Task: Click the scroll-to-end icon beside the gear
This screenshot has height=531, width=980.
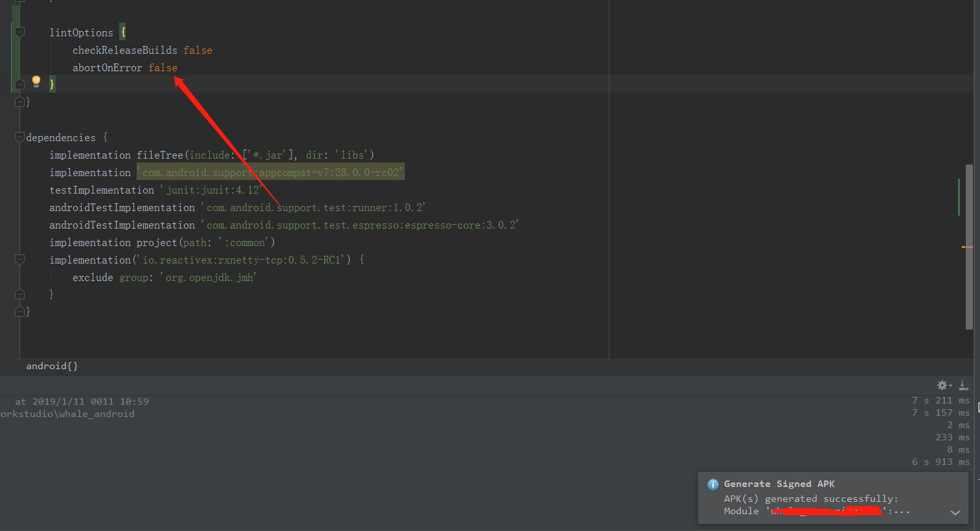Action: point(964,385)
